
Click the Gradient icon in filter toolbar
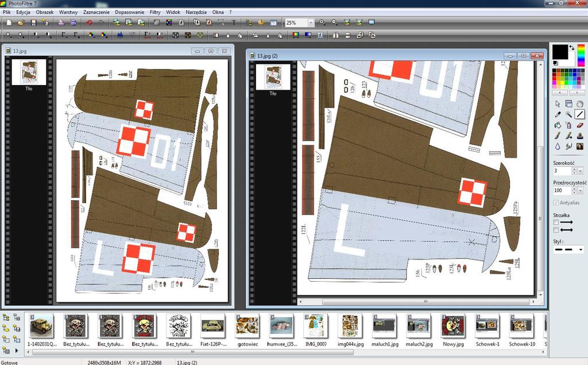(308, 35)
